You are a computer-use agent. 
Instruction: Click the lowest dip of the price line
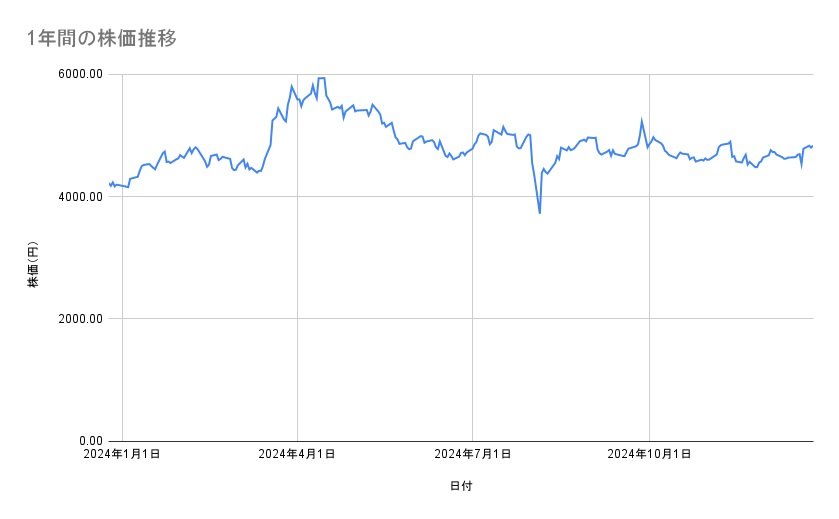(x=540, y=212)
